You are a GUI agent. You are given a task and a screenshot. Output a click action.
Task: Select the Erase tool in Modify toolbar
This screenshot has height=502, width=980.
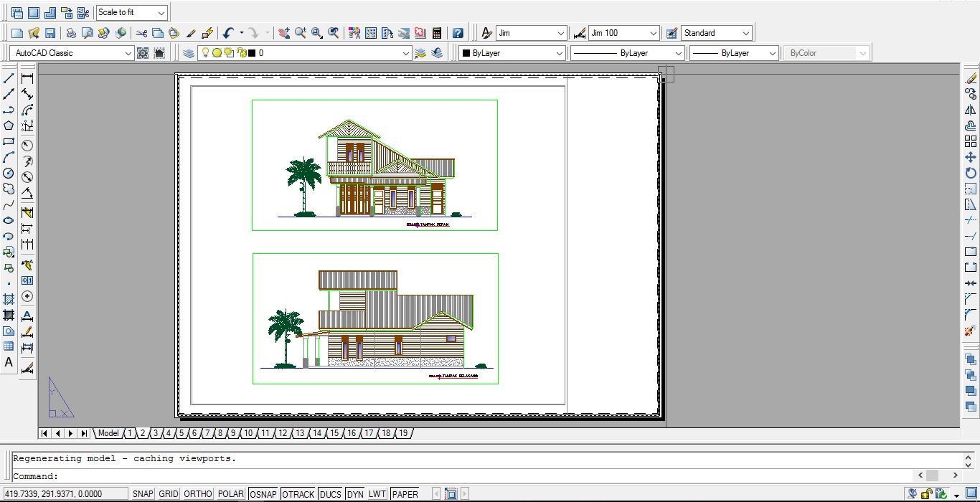click(971, 78)
